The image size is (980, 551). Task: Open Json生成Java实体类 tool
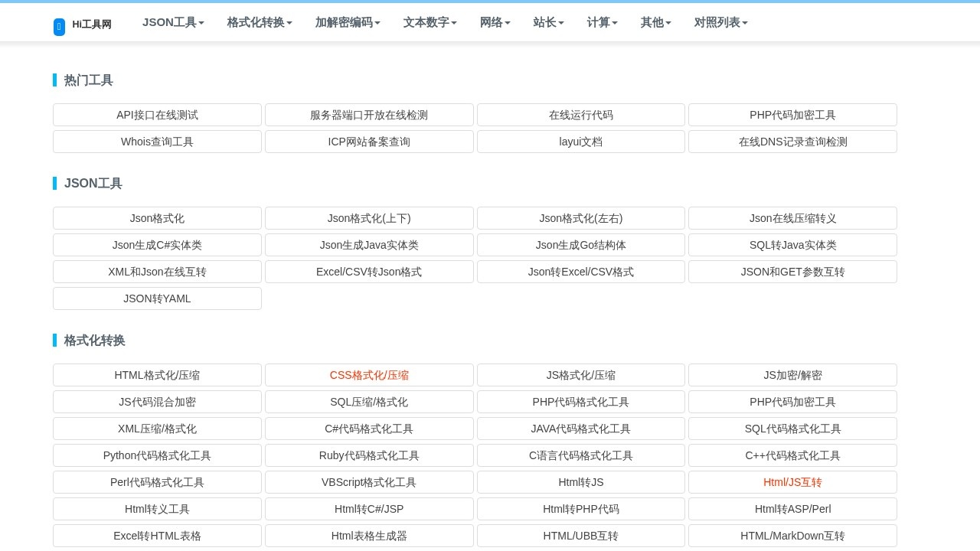click(369, 245)
